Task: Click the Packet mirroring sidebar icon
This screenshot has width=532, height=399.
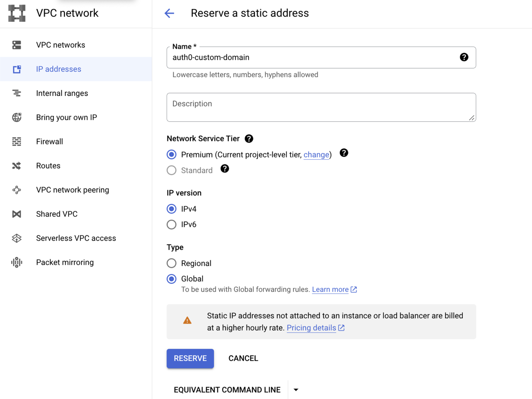Action: [17, 262]
